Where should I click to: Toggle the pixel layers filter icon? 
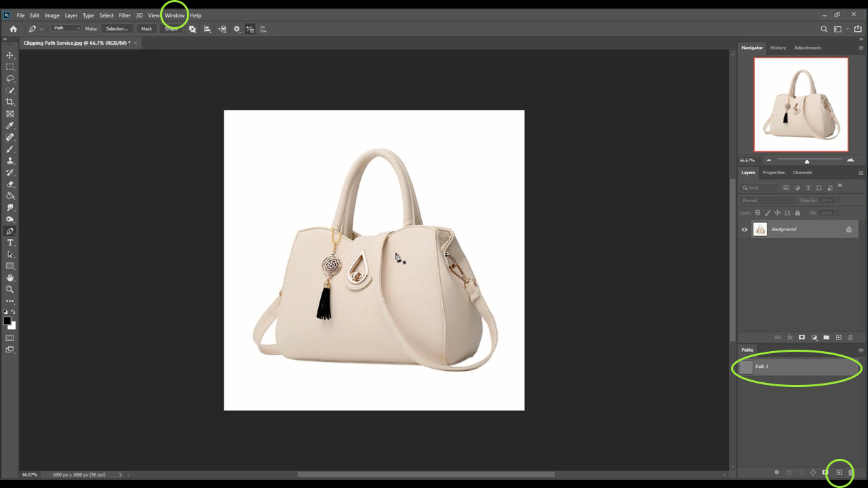click(786, 188)
